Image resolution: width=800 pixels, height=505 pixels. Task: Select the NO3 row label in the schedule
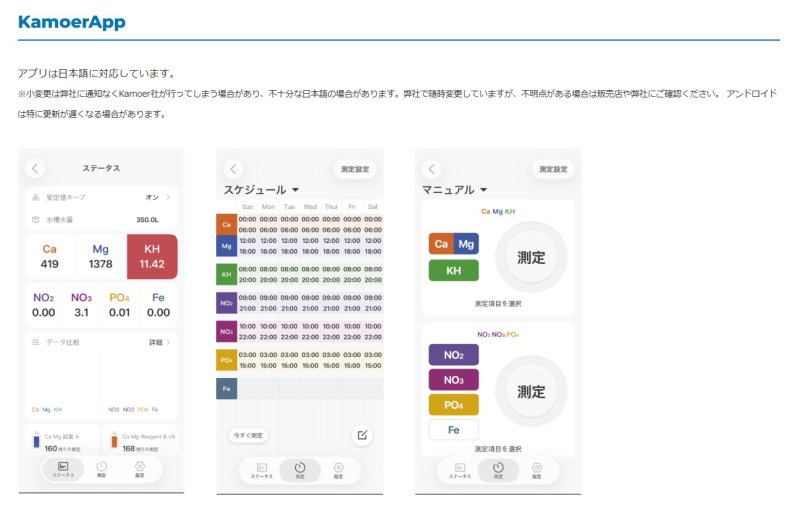pyautogui.click(x=227, y=332)
